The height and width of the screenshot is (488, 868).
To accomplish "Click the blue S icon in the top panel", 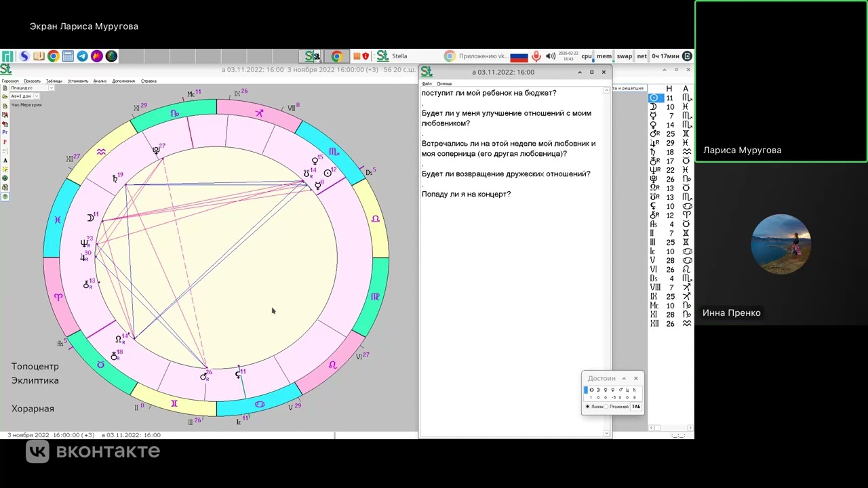I will pos(24,56).
